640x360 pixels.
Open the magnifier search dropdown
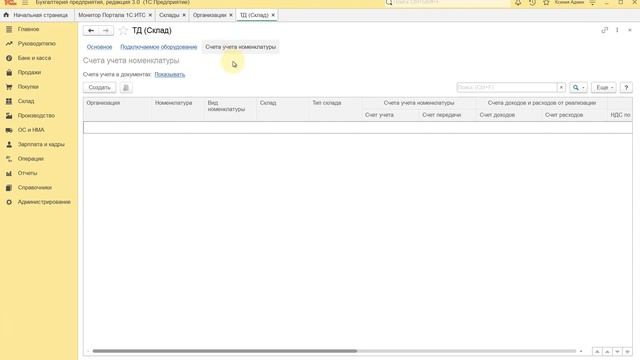[578, 88]
